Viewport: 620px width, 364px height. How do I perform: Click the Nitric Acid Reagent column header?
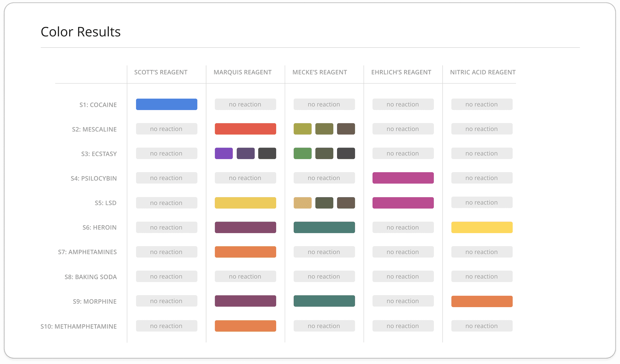click(483, 72)
